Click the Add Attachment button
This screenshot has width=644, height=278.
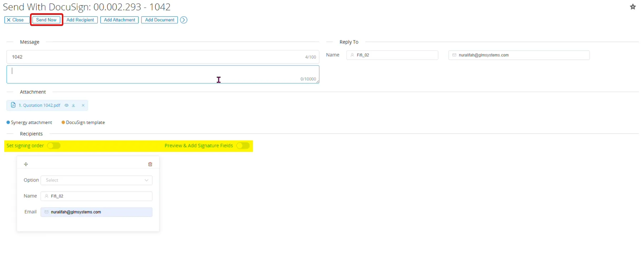pyautogui.click(x=119, y=20)
